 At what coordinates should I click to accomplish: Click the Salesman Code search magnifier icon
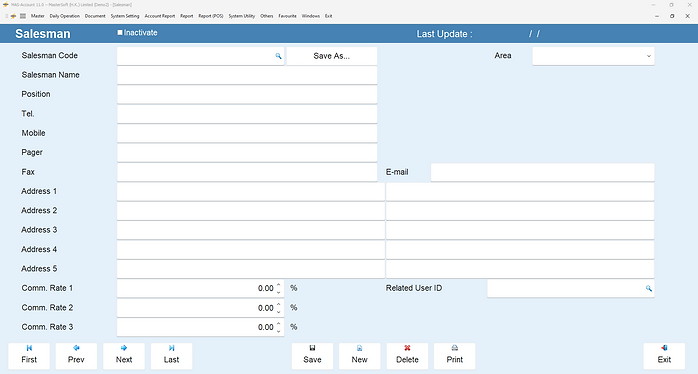(x=278, y=56)
